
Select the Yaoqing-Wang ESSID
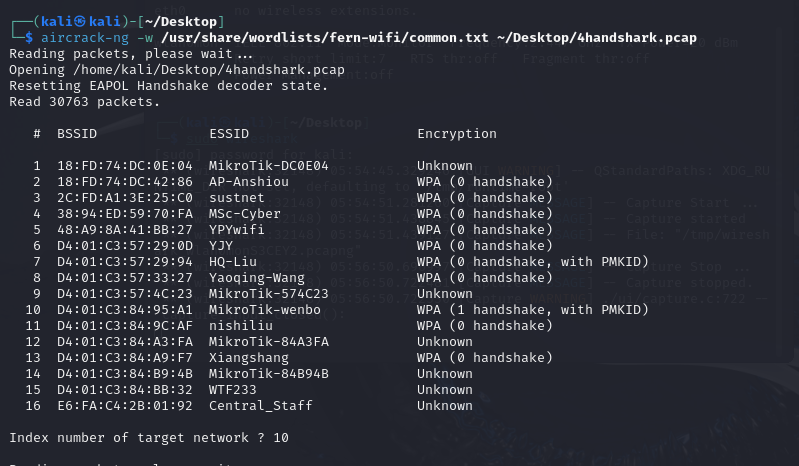pyautogui.click(x=257, y=278)
